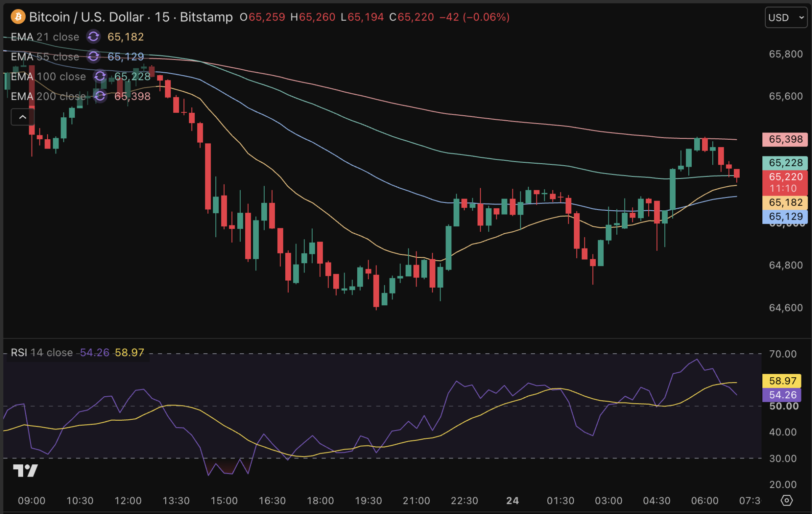Click the Bitcoin / U.S. Dollar symbol title
Viewport: 812px width, 514px height.
pyautogui.click(x=86, y=17)
